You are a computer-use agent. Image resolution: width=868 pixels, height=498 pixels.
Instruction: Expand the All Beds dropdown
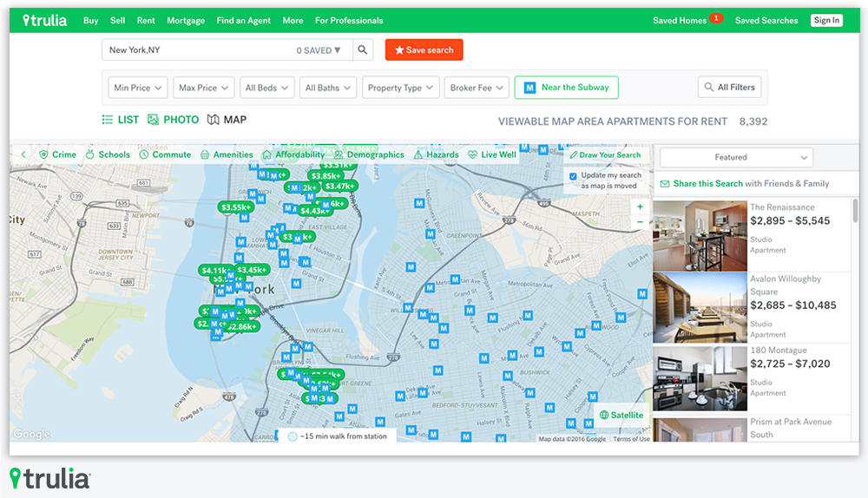point(266,88)
